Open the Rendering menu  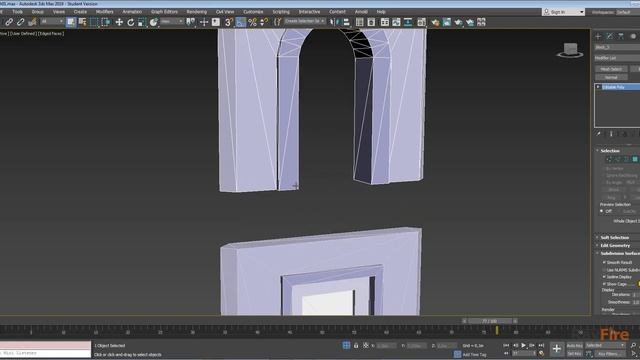click(x=196, y=12)
